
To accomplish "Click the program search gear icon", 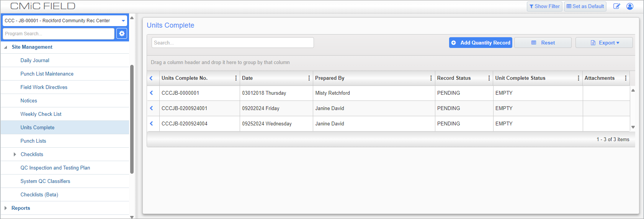I will click(122, 34).
